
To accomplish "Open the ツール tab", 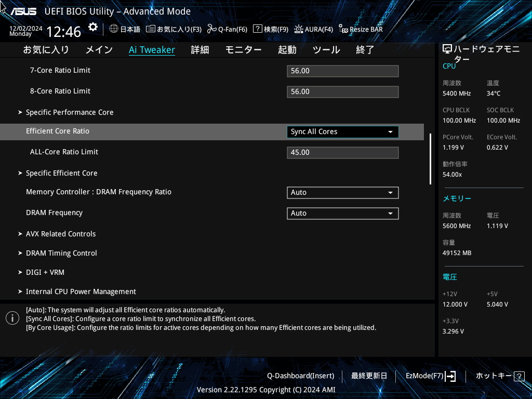I will pyautogui.click(x=326, y=50).
